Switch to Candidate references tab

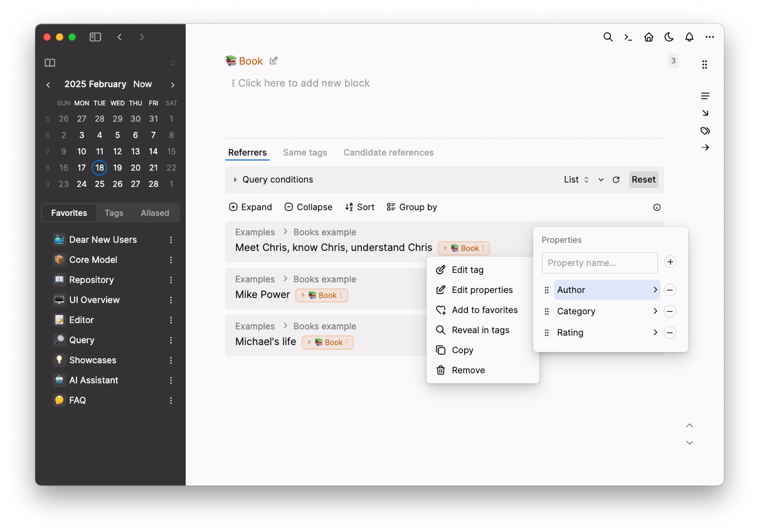pyautogui.click(x=388, y=152)
